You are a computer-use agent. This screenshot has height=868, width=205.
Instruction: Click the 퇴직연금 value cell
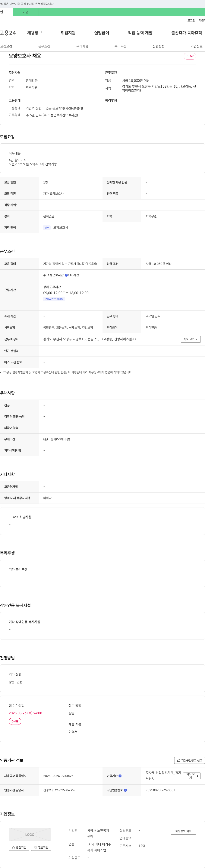coord(151,328)
